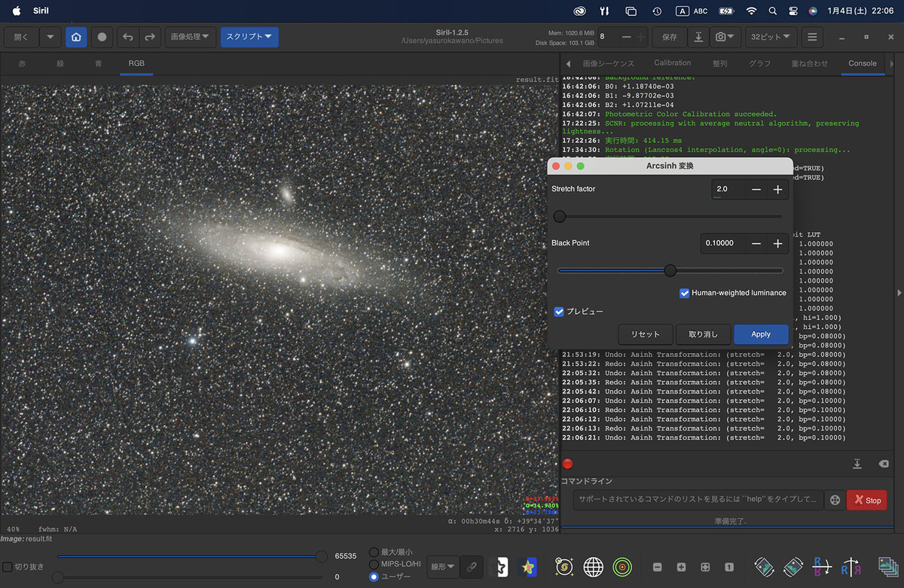Switch to the Console tab

coord(862,63)
